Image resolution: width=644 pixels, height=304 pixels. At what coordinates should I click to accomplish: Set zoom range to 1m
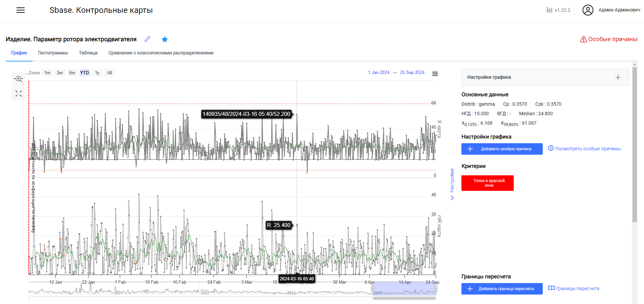point(47,73)
